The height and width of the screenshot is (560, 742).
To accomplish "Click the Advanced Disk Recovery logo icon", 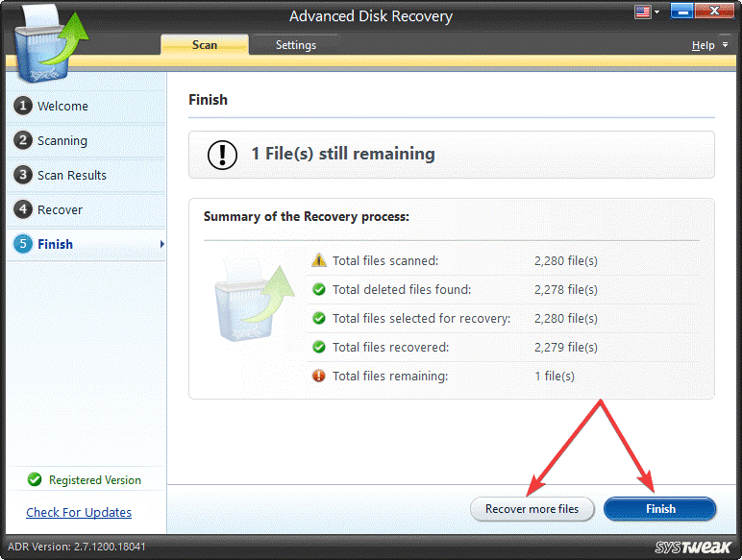I will [x=50, y=45].
